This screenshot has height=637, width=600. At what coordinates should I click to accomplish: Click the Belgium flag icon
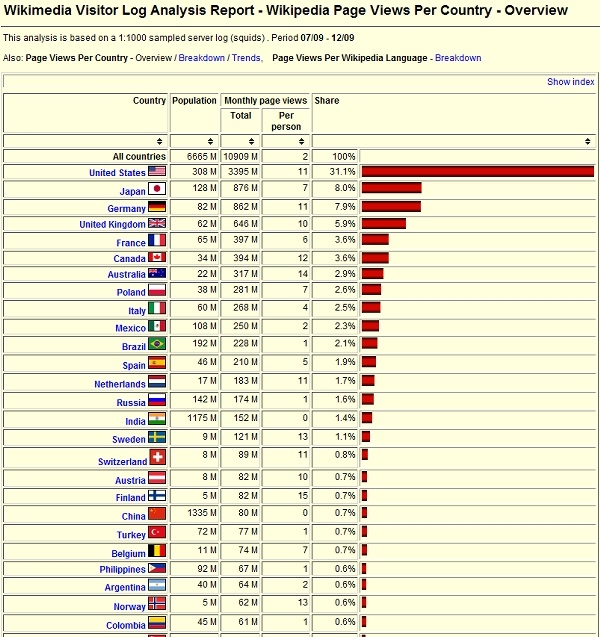(157, 551)
